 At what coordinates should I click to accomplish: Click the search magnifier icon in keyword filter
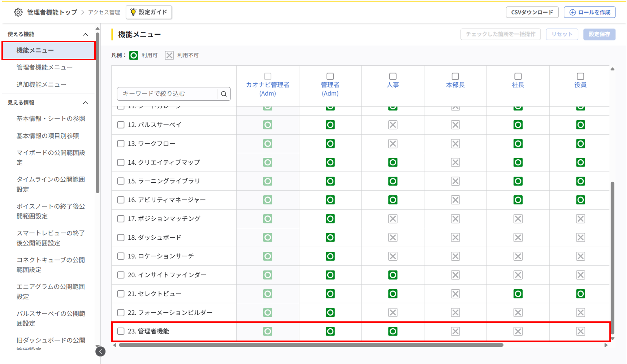[x=224, y=94]
